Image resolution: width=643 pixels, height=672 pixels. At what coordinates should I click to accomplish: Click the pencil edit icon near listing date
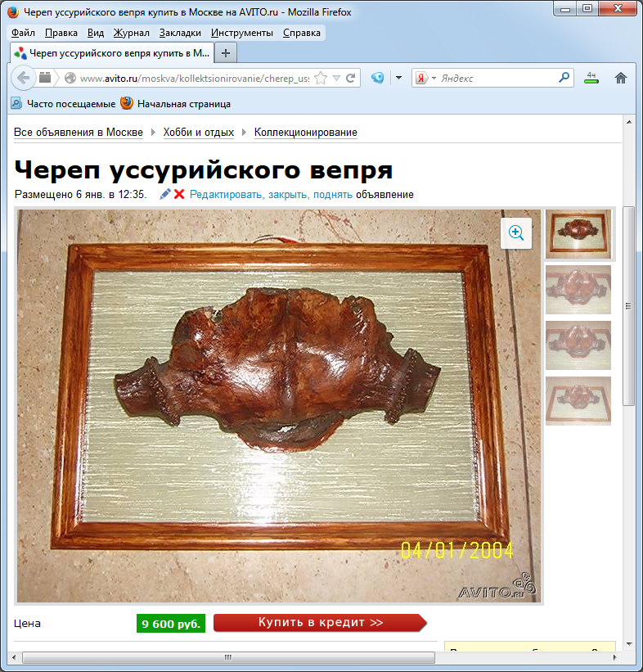165,195
